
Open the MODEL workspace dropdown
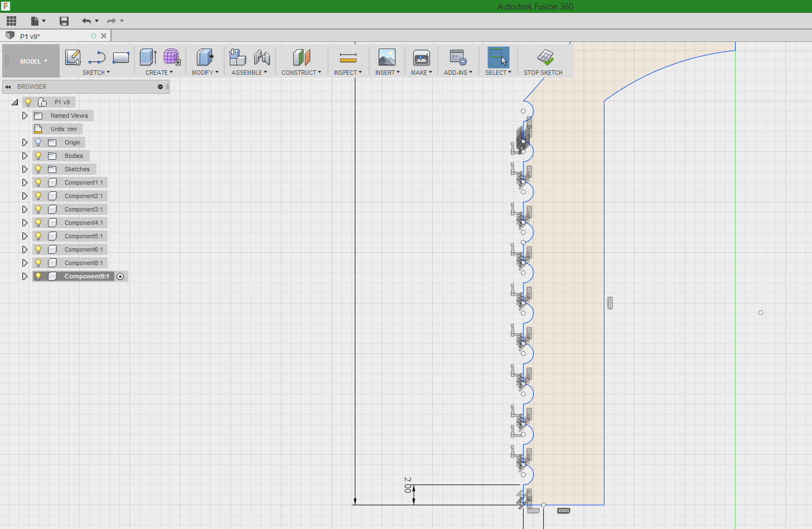pyautogui.click(x=33, y=61)
